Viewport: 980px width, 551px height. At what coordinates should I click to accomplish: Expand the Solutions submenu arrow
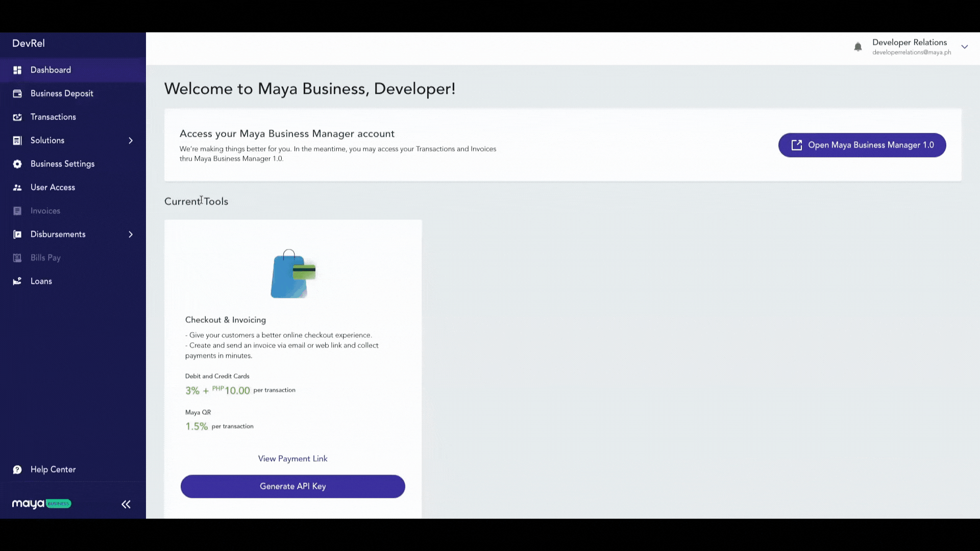pos(131,140)
